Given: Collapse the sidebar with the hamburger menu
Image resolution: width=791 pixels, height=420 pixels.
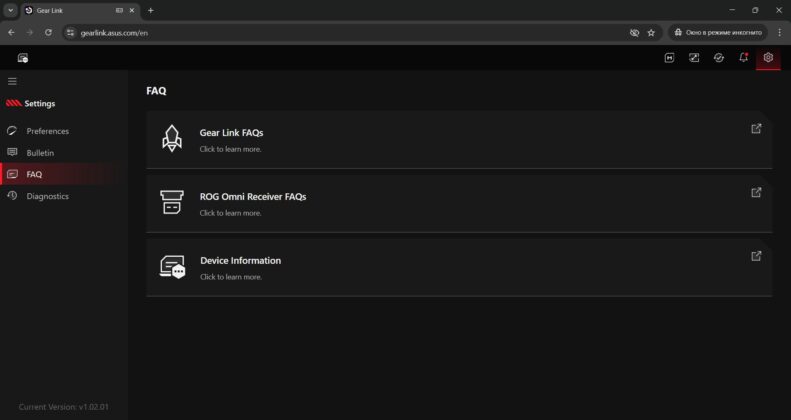Looking at the screenshot, I should coord(12,81).
